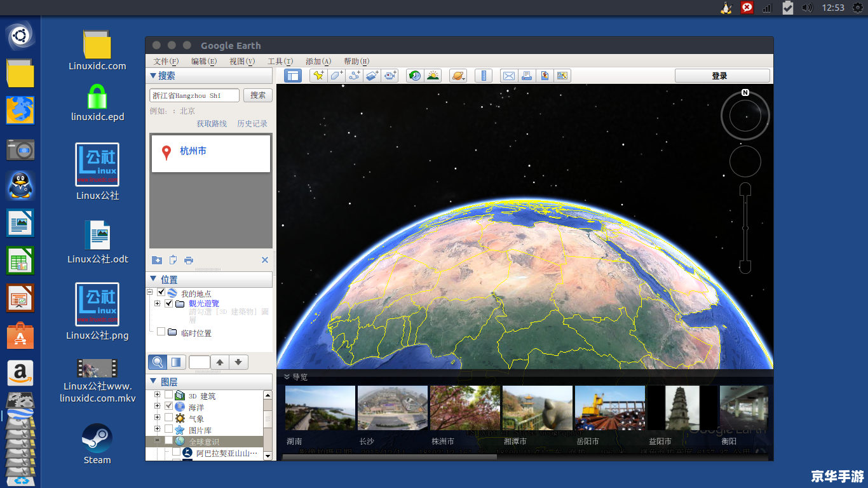This screenshot has width=868, height=488.
Task: Record a tour with the camera icon
Action: coord(390,76)
